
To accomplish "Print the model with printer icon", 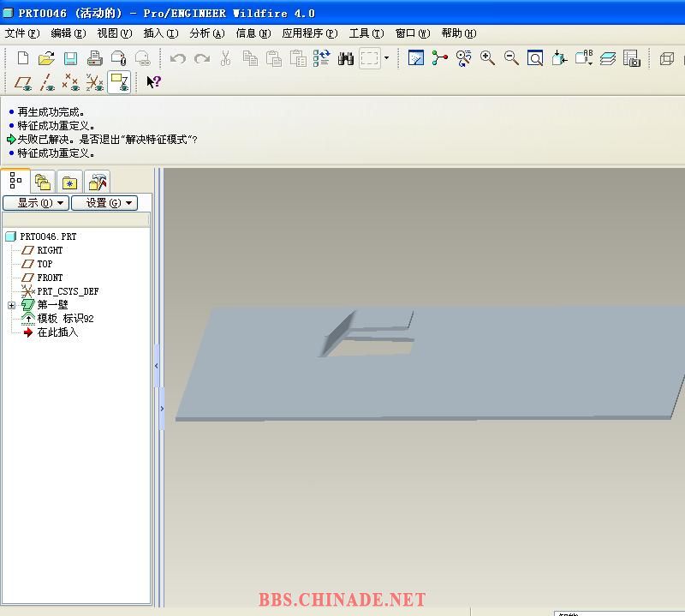I will (94, 58).
